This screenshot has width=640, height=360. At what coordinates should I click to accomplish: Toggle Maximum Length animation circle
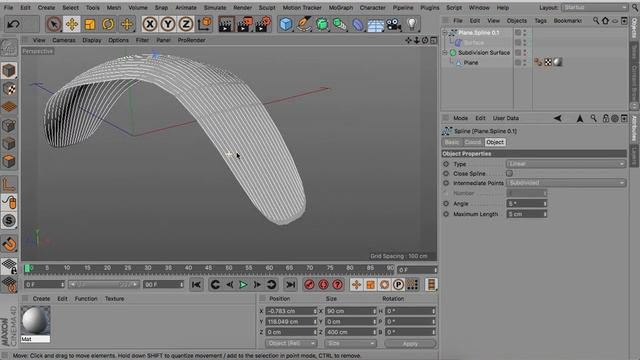point(446,214)
